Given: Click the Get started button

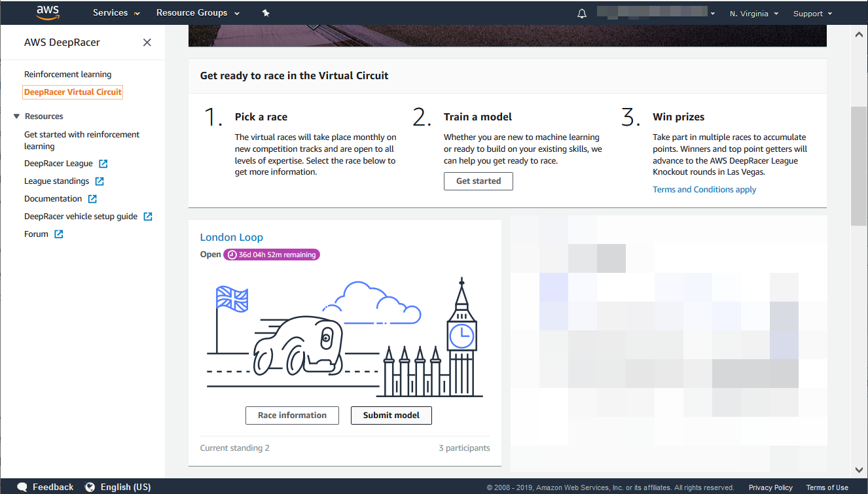Looking at the screenshot, I should click(478, 181).
